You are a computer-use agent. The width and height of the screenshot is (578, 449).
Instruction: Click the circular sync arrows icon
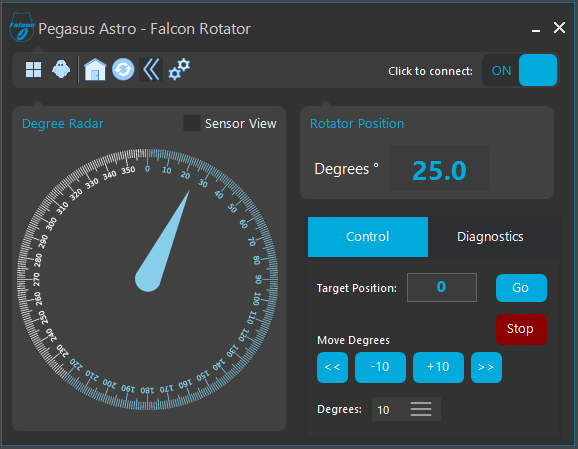(x=123, y=69)
